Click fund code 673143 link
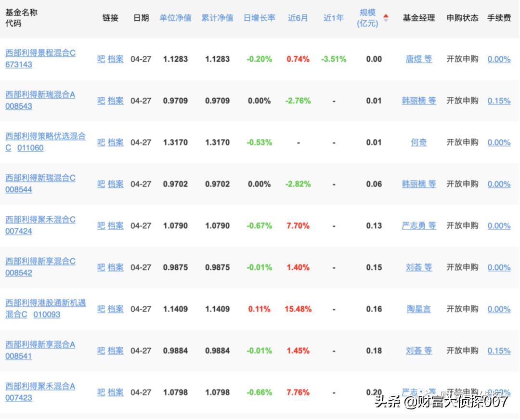Image resolution: width=520 pixels, height=420 pixels. pyautogui.click(x=18, y=64)
